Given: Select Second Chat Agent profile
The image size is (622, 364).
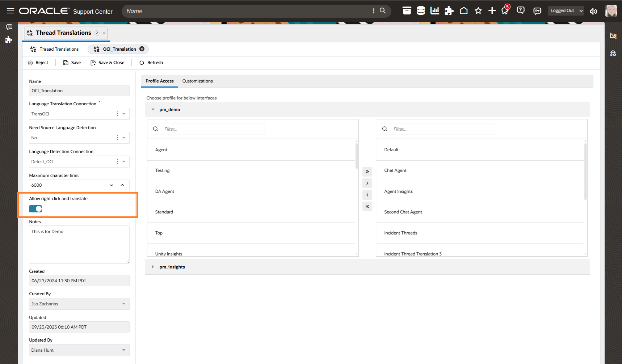Looking at the screenshot, I should [x=480, y=212].
